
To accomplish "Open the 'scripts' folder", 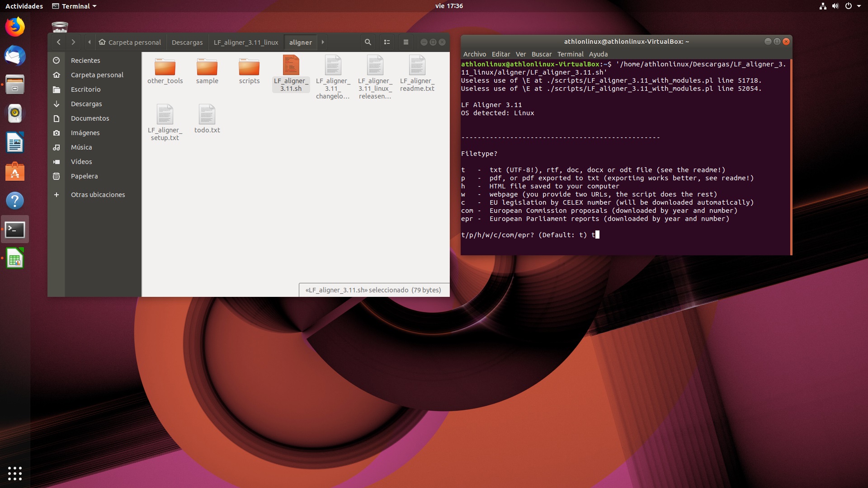I will tap(249, 68).
